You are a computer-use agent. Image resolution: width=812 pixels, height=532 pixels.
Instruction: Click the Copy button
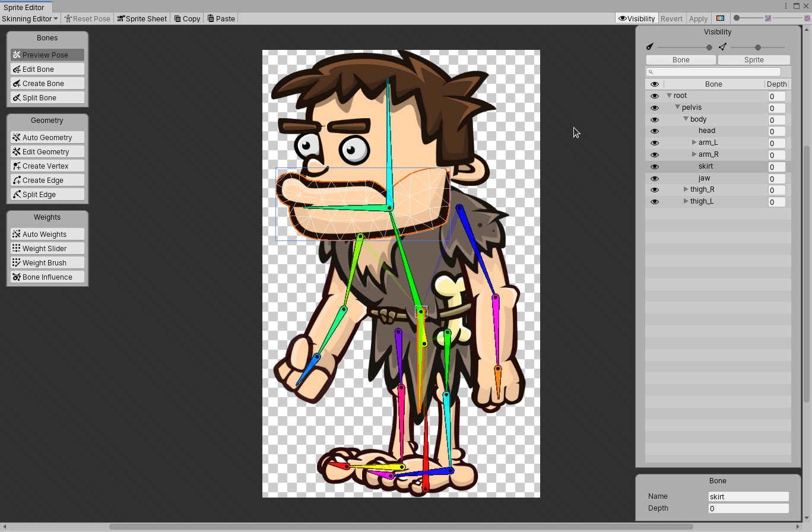click(186, 18)
